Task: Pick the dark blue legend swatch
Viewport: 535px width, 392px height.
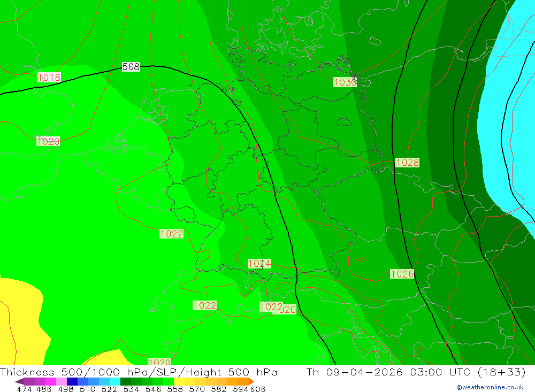Action: pyautogui.click(x=71, y=381)
